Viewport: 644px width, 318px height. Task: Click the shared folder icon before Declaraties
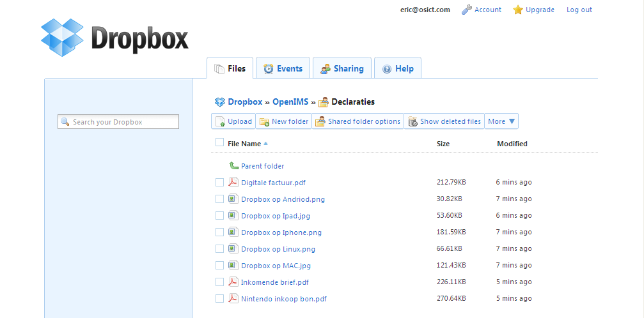point(324,102)
